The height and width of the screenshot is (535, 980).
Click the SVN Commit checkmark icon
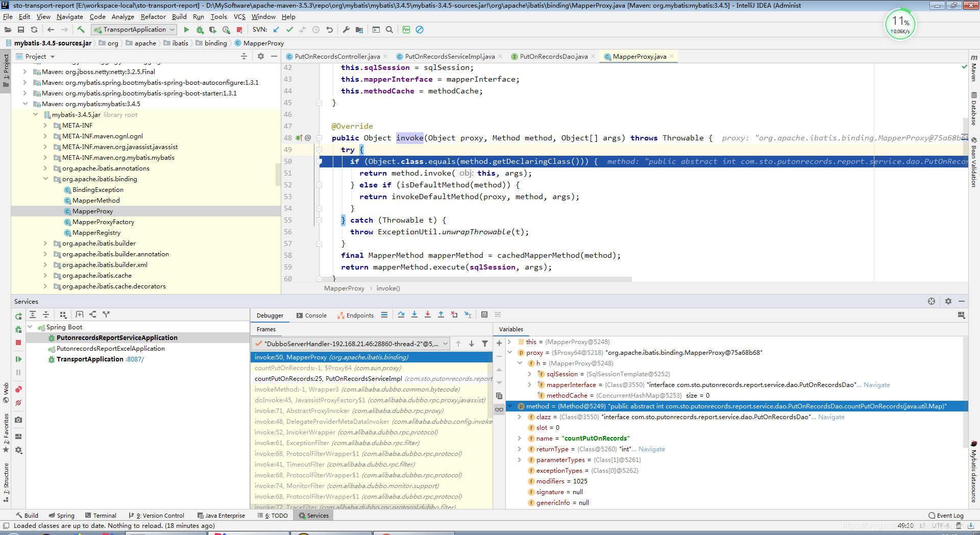289,30
